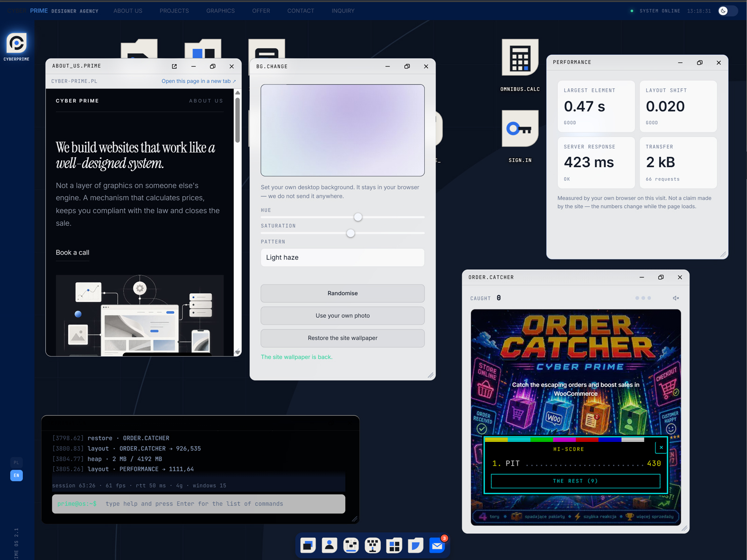Click Use your own photo button
Viewport: 747px width, 560px height.
pos(342,315)
